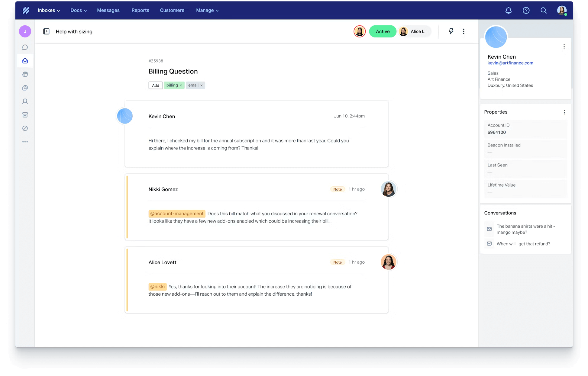Click the Last Seen property field
Image resolution: width=588 pixels, height=376 pixels.
click(526, 169)
